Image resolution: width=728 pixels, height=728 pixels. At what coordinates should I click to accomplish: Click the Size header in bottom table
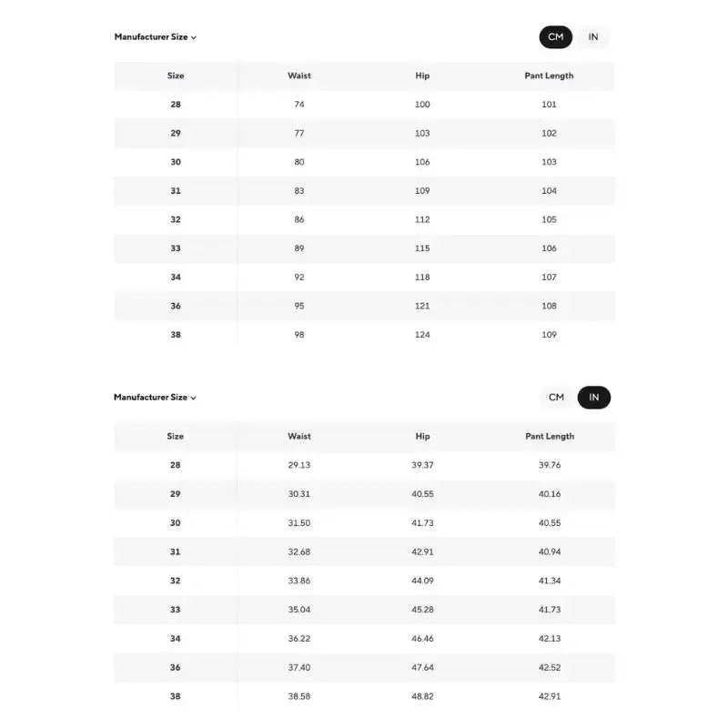[175, 437]
